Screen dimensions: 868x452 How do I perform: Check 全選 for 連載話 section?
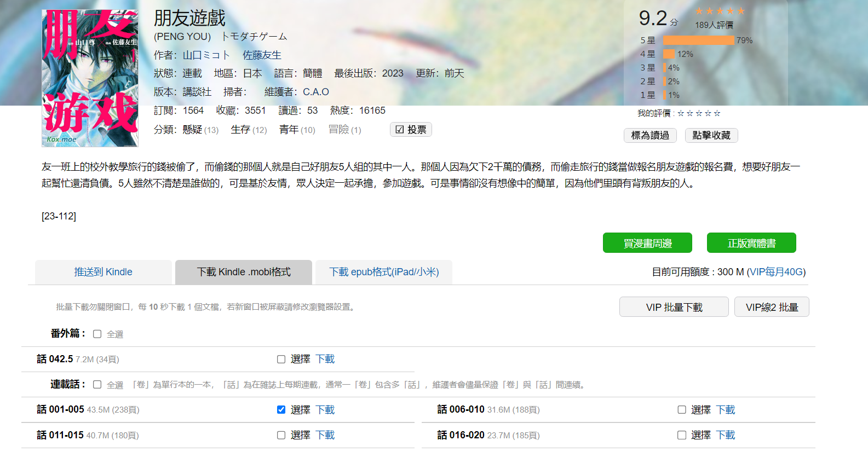(97, 385)
